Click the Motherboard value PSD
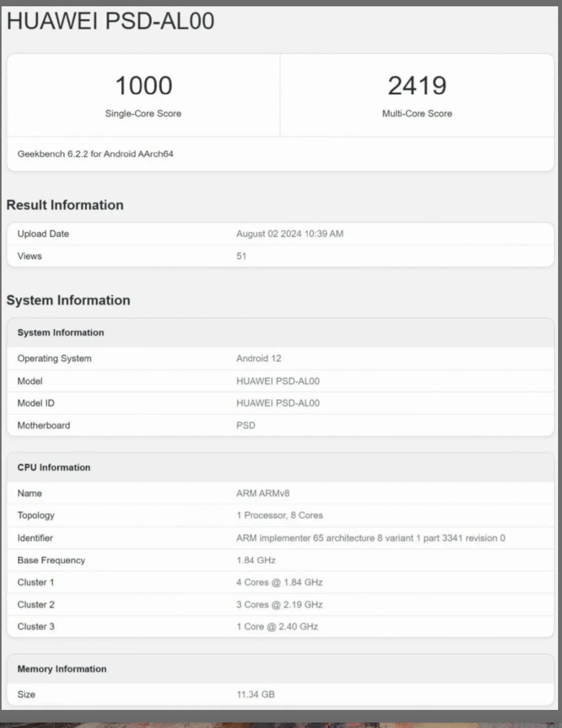 click(246, 425)
